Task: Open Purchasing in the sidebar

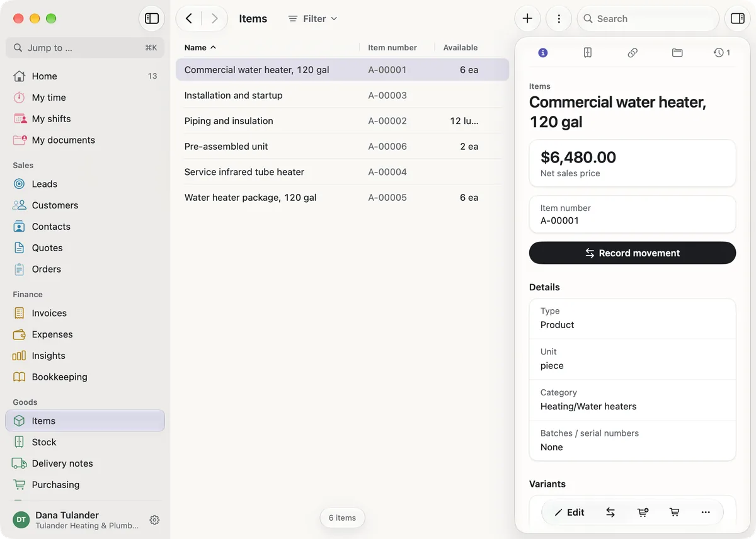Action: [x=85, y=485]
